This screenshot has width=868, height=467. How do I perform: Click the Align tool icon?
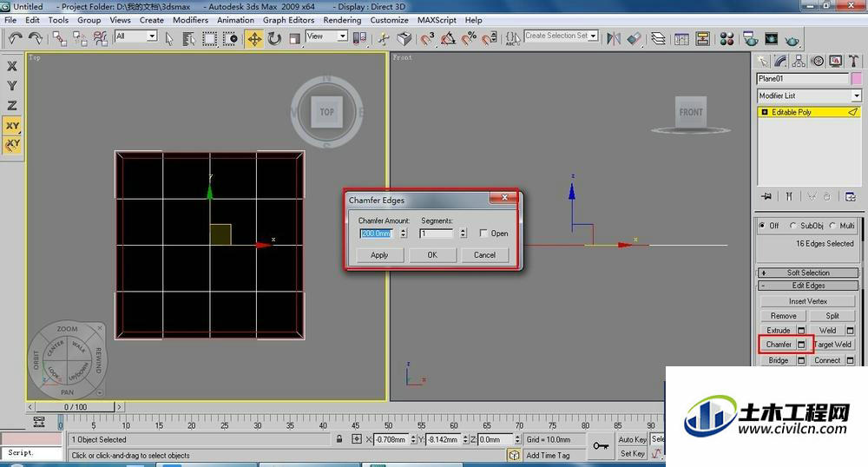click(x=635, y=39)
